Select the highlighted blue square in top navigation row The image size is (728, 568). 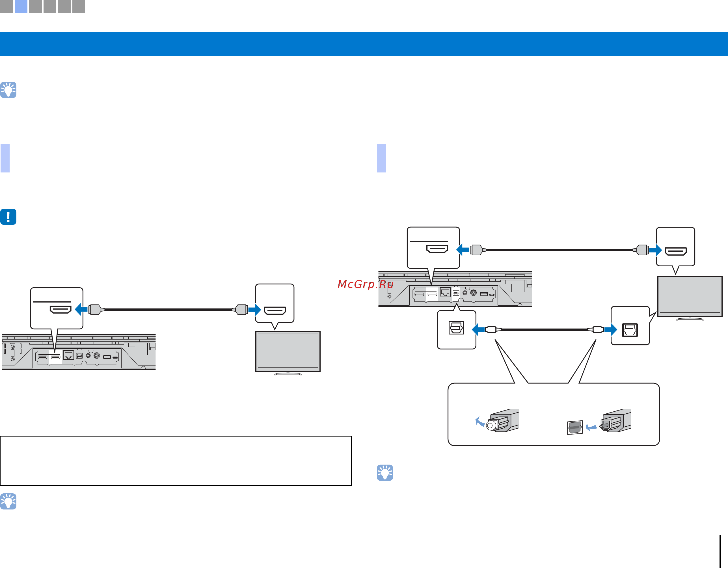click(21, 6)
